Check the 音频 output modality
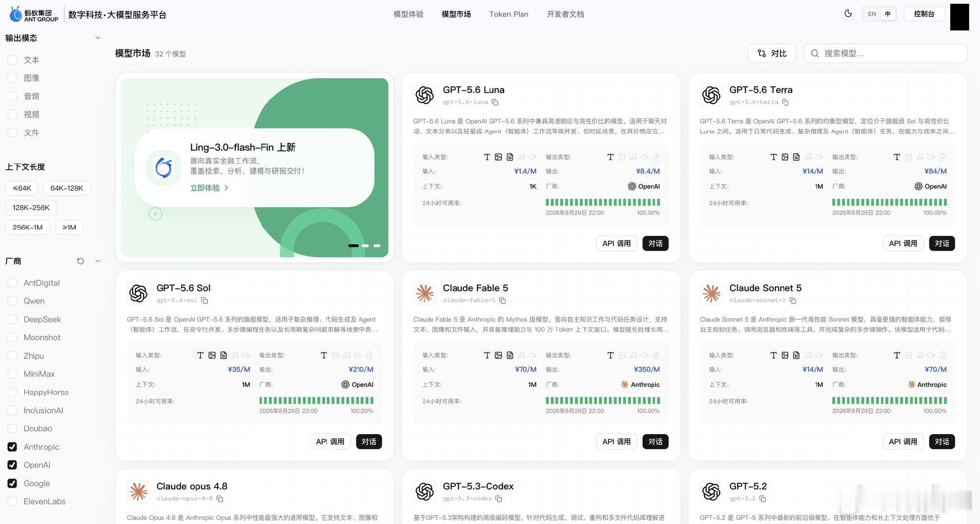 coord(13,96)
